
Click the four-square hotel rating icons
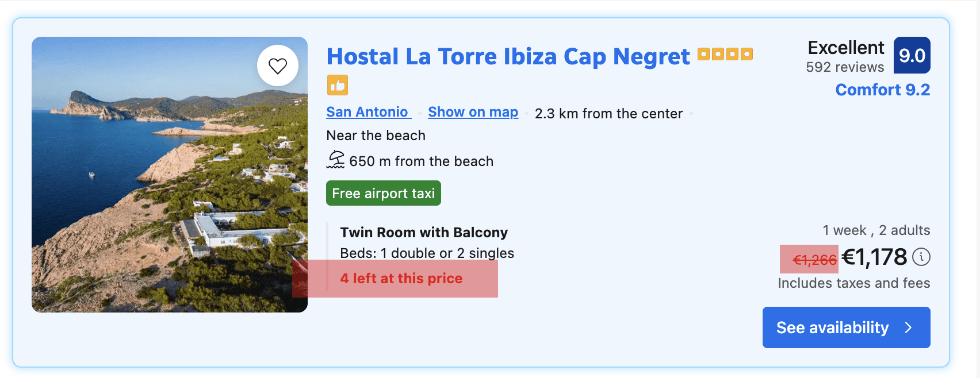(x=725, y=53)
